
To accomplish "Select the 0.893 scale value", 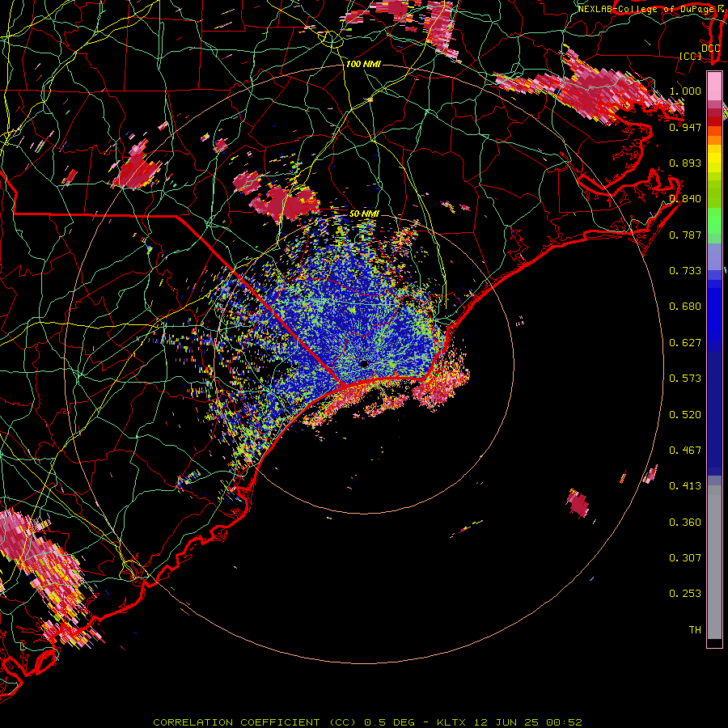I will (685, 163).
